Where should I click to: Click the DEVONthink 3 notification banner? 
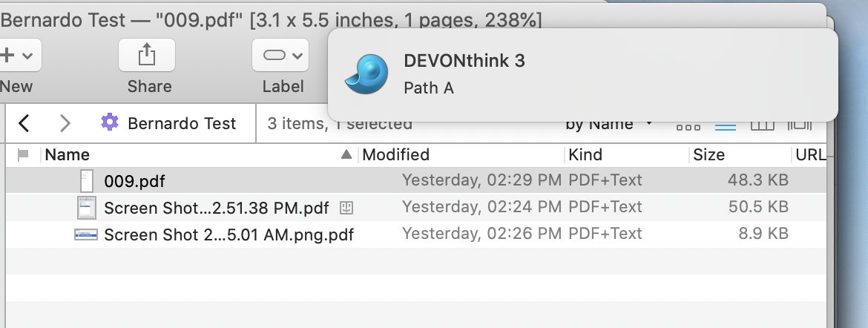[x=582, y=74]
